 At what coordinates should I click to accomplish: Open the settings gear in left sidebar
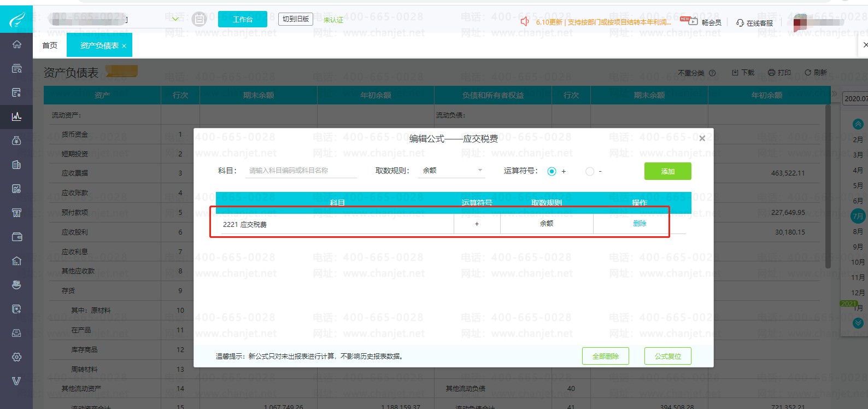point(16,357)
